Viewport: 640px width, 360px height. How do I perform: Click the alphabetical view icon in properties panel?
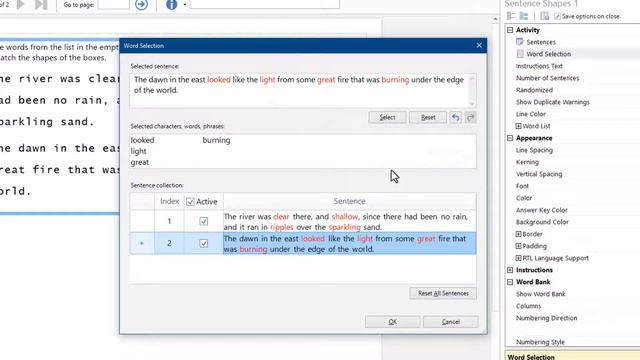tap(524, 16)
